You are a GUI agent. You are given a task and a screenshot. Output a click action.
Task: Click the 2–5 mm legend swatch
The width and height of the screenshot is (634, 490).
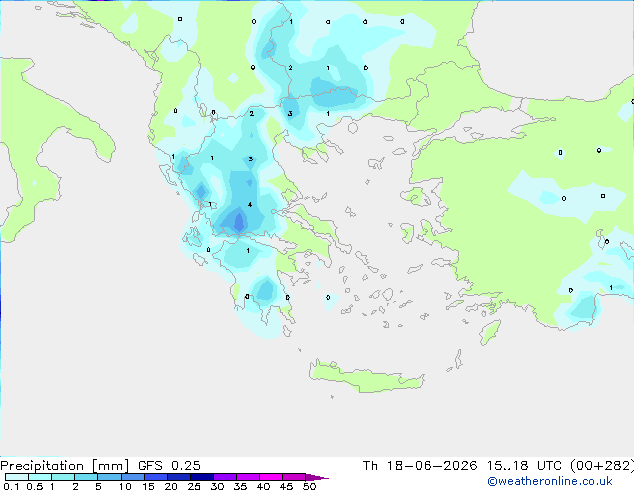(86, 477)
